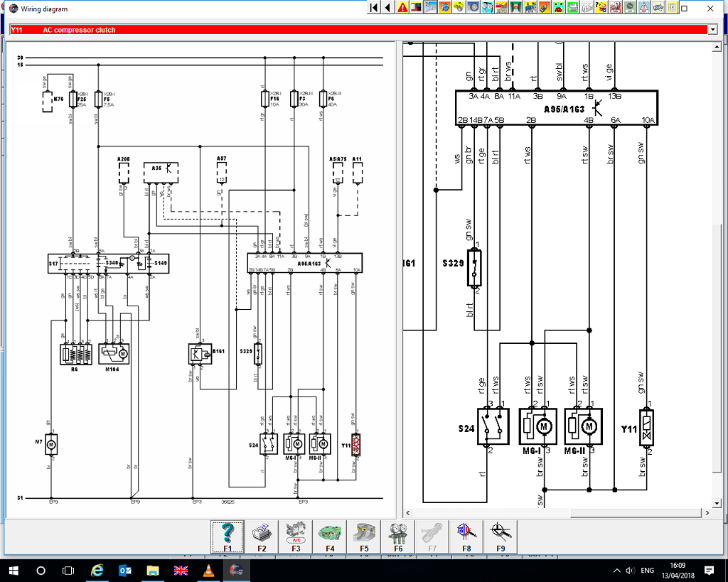Click the F9 transistor symbol search button
This screenshot has width=728, height=582.
[x=500, y=537]
